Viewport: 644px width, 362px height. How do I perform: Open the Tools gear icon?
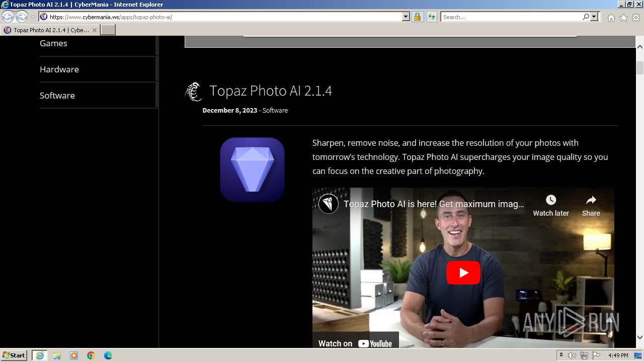point(636,18)
